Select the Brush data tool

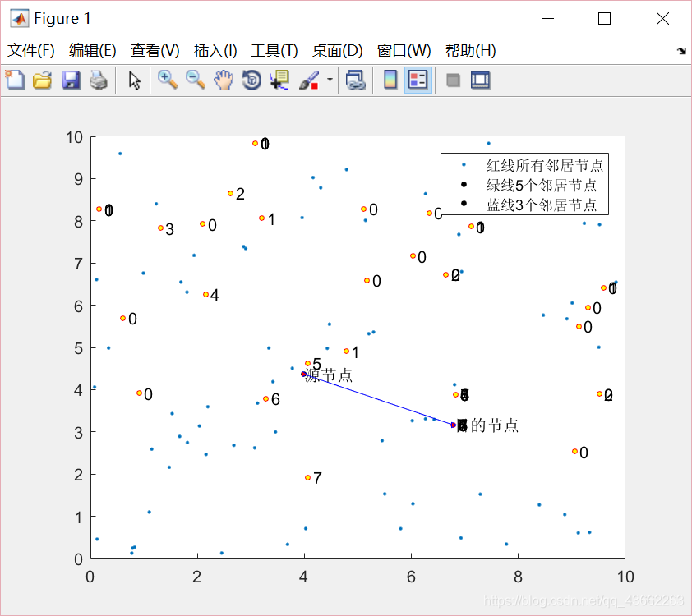pos(309,80)
